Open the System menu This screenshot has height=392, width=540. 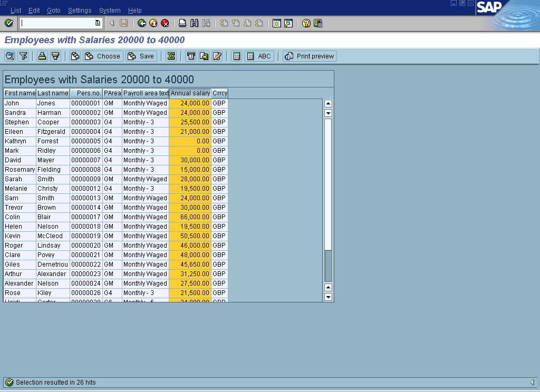coord(110,11)
